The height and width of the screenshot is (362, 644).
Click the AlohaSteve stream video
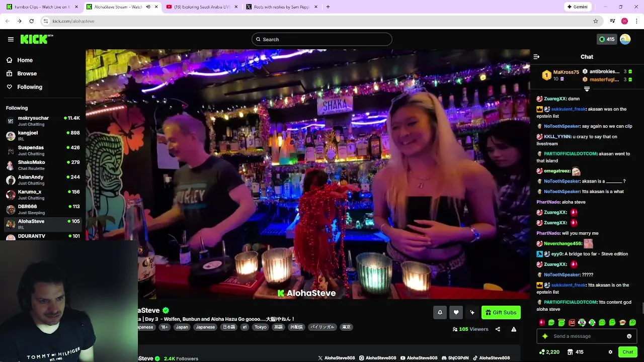(307, 174)
